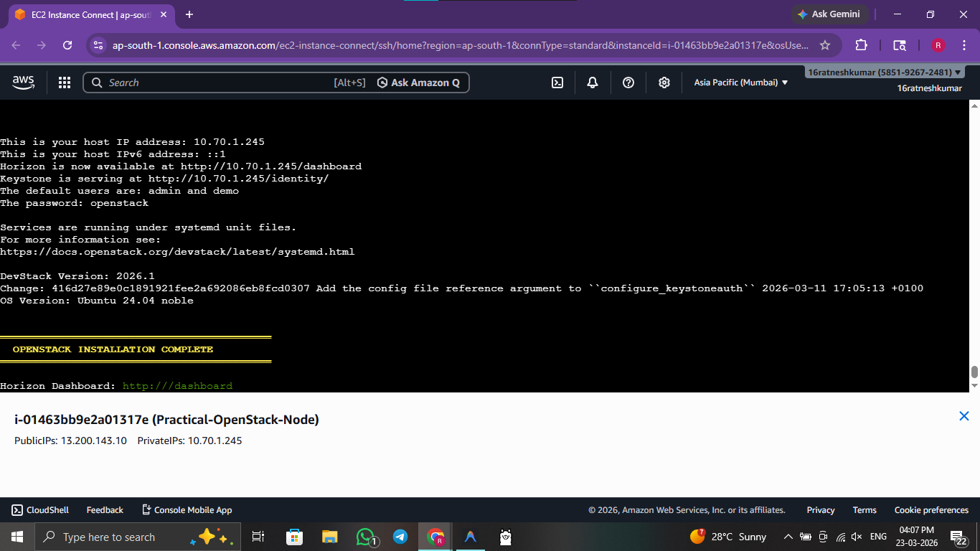Click the browser address bar URL
Viewport: 980px width, 551px height.
tap(461, 45)
